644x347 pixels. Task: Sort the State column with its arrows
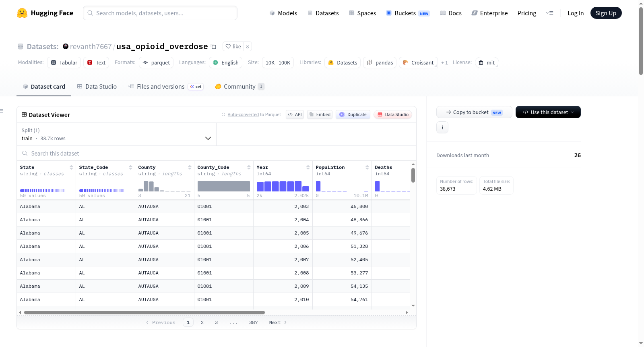71,167
